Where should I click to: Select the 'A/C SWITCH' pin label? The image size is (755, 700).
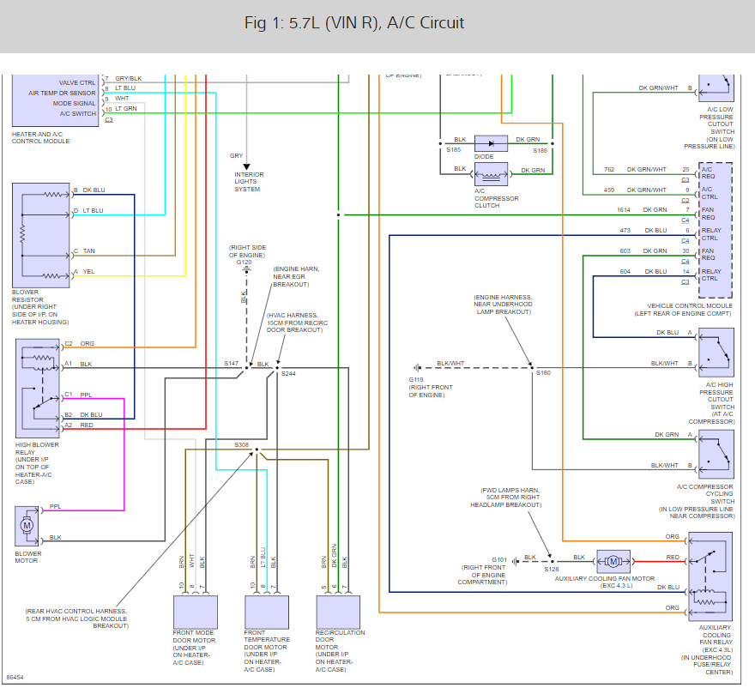[x=78, y=113]
